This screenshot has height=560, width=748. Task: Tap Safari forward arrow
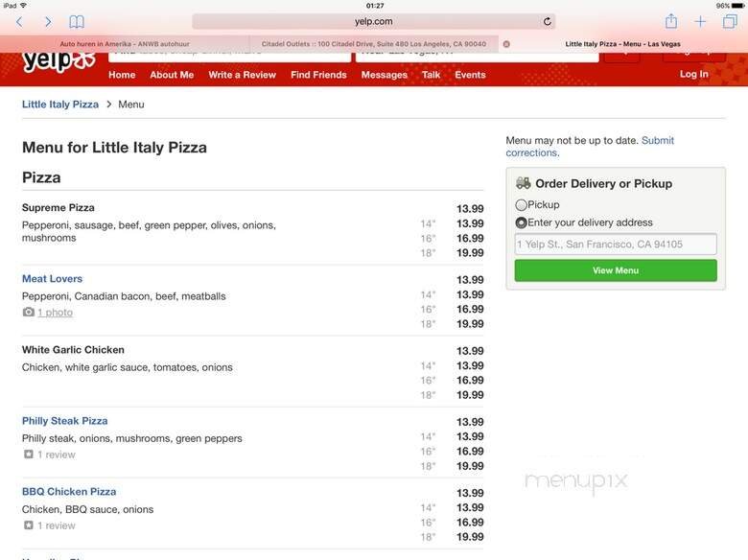pyautogui.click(x=48, y=21)
